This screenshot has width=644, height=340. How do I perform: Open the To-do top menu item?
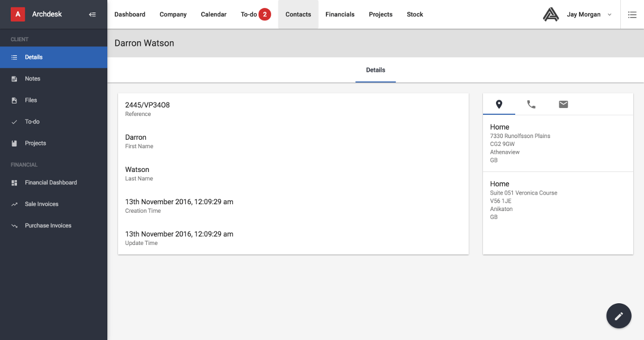pos(249,14)
